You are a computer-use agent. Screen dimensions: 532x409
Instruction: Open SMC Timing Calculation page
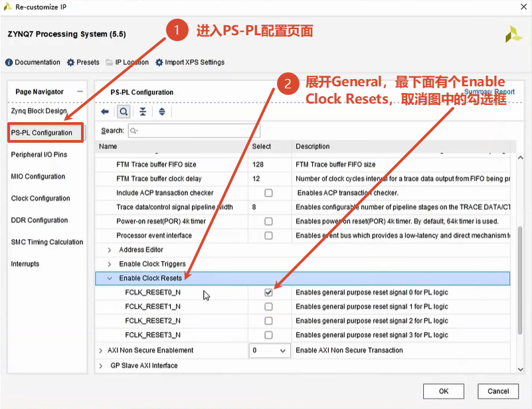(46, 242)
